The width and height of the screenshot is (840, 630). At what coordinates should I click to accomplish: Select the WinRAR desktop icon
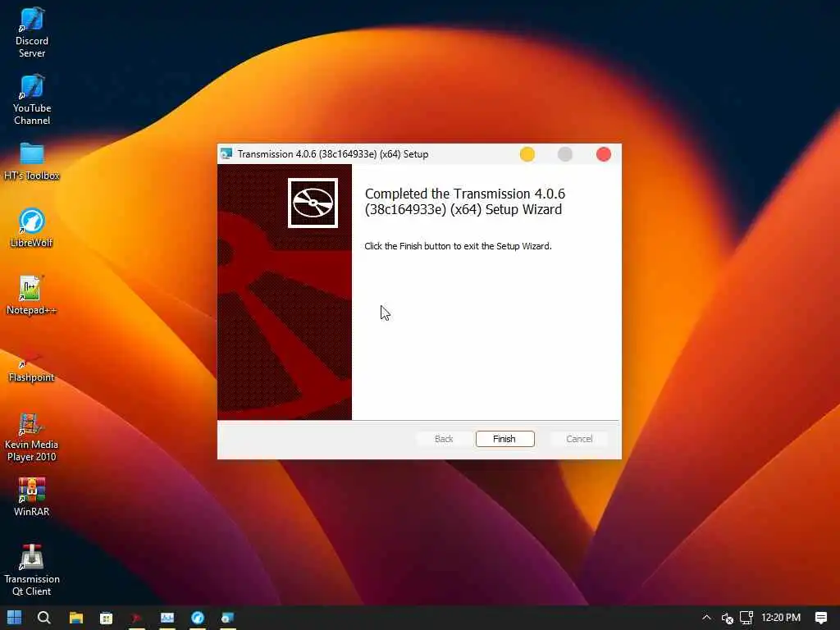click(32, 497)
